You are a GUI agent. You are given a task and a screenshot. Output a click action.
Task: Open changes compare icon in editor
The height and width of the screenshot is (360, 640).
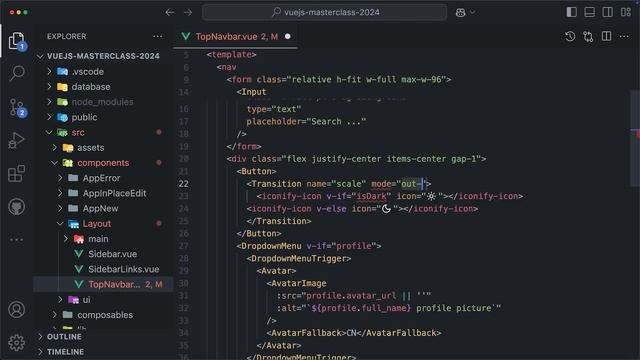(x=588, y=36)
